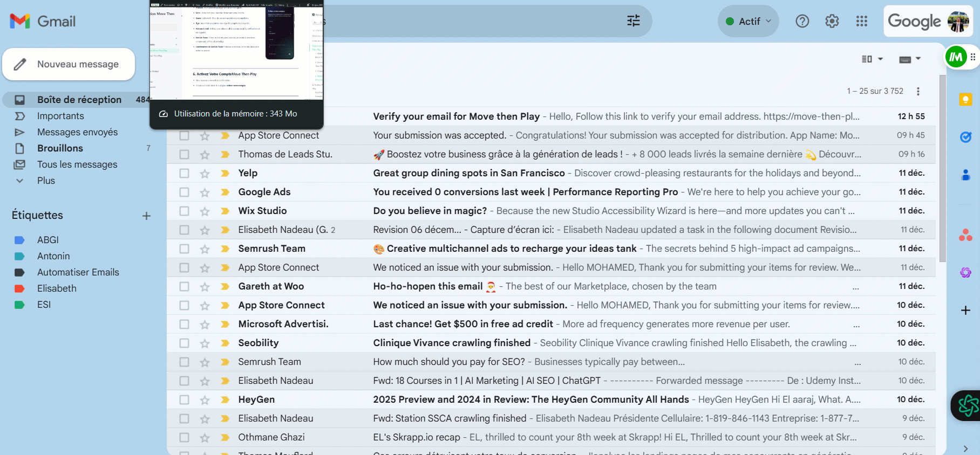This screenshot has height=455, width=980.
Task: Select the Thomas de Leads Stu. checkbox
Action: [184, 155]
